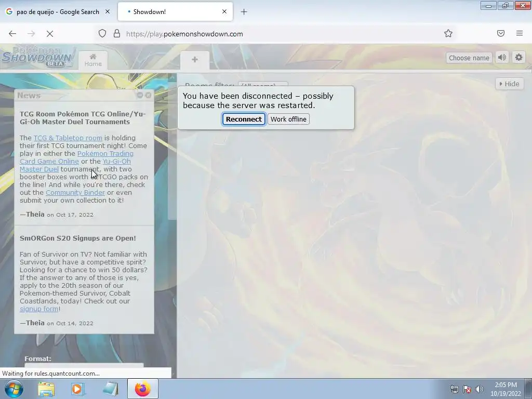Open Firefox application menu

pyautogui.click(x=520, y=33)
